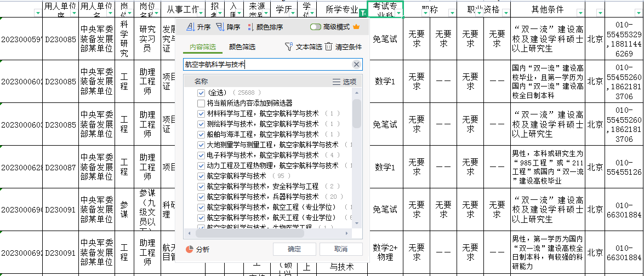Check 将当前所选内容添加到筛选器 box
The width and height of the screenshot is (644, 276).
pos(201,103)
